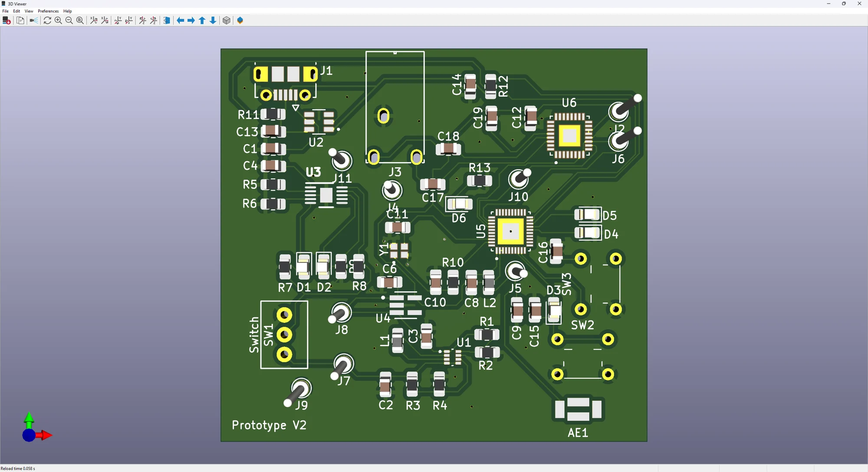This screenshot has height=472, width=868.
Task: Open the Help menu
Action: 67,11
